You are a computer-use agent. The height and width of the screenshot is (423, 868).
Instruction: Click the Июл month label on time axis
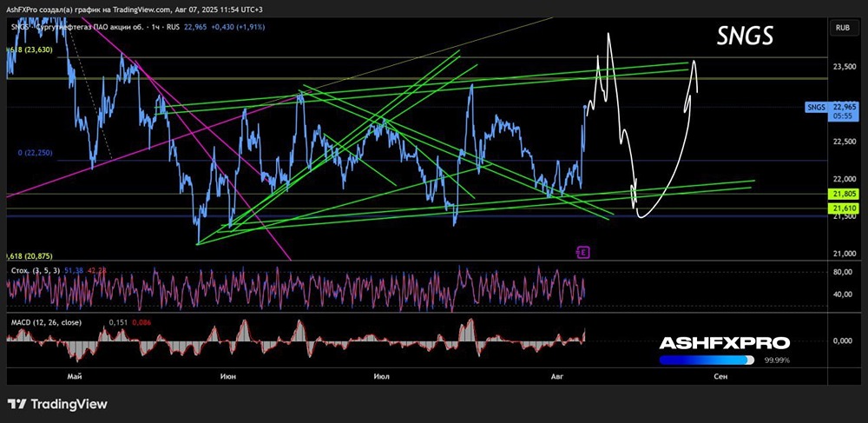[381, 376]
